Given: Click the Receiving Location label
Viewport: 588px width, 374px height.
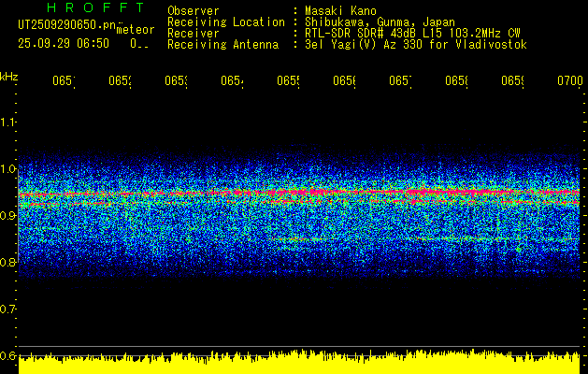Looking at the screenshot, I should click(226, 22).
